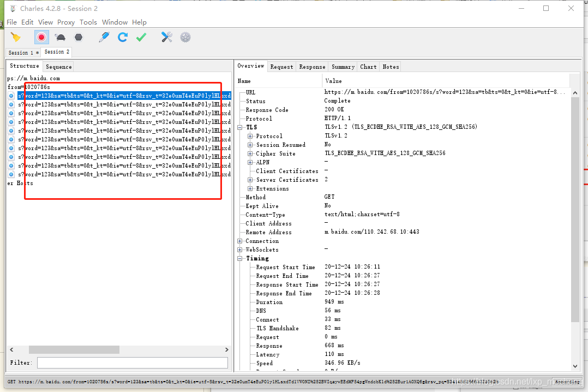Open the File menu
Screen dimensions: 588x392
click(x=11, y=22)
